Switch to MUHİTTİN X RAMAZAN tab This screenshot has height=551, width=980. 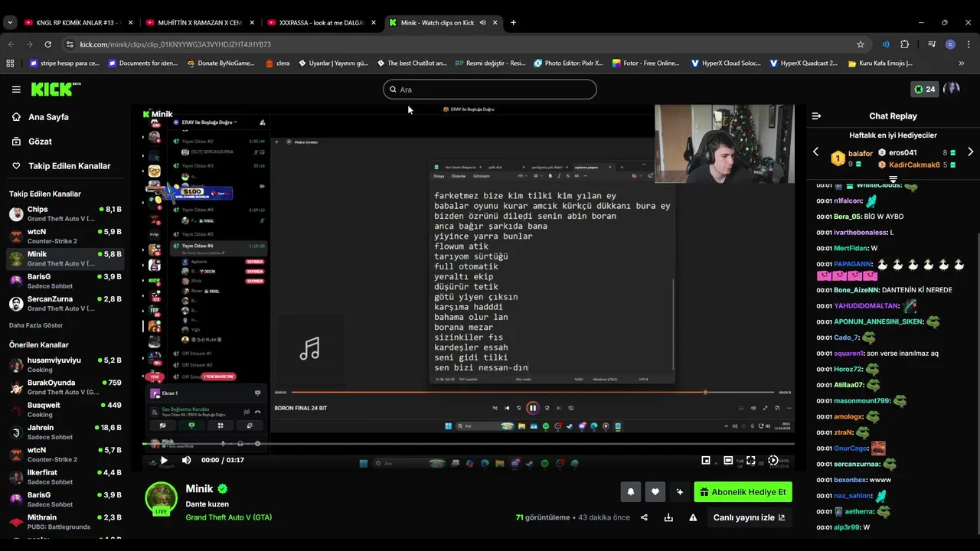[x=199, y=22]
